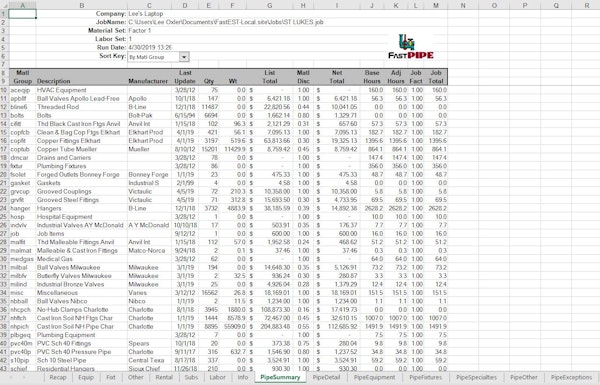600x385 pixels.
Task: Open the PipeSpecialties sheet tab
Action: [476, 377]
